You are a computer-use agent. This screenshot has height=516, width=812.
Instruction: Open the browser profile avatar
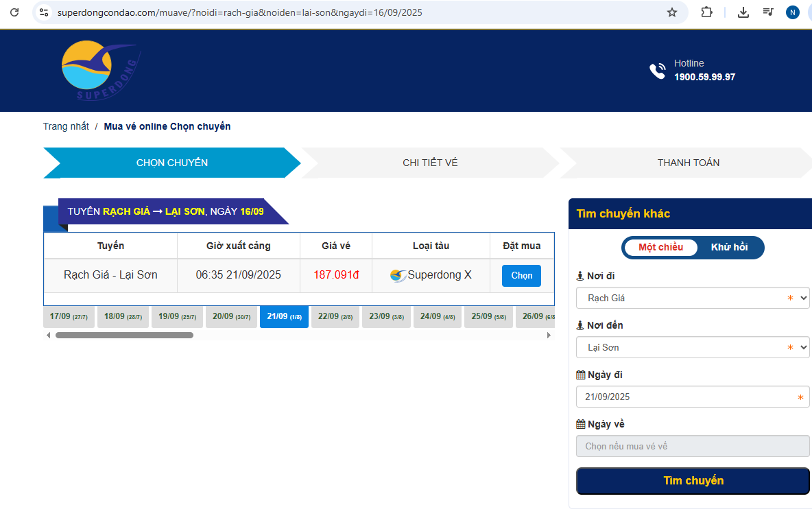[793, 12]
